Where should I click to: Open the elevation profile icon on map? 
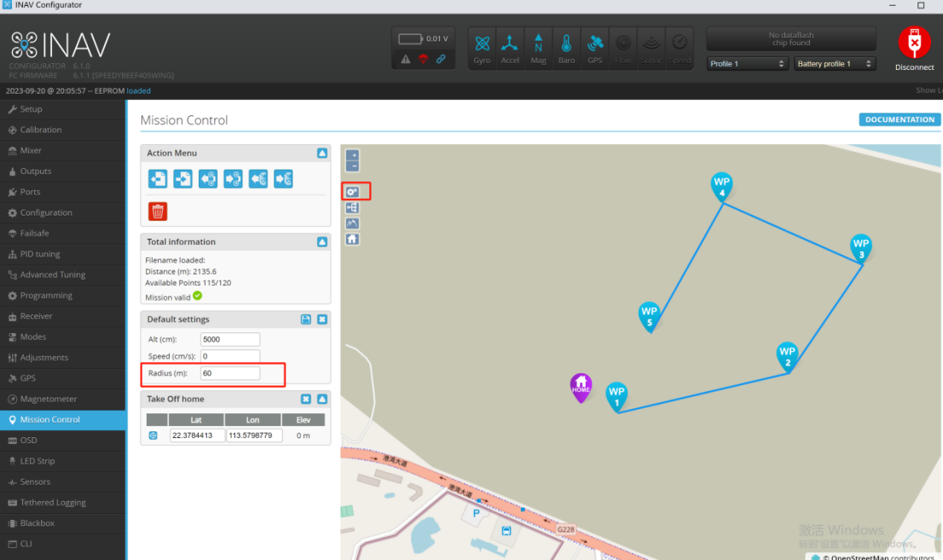tap(352, 223)
